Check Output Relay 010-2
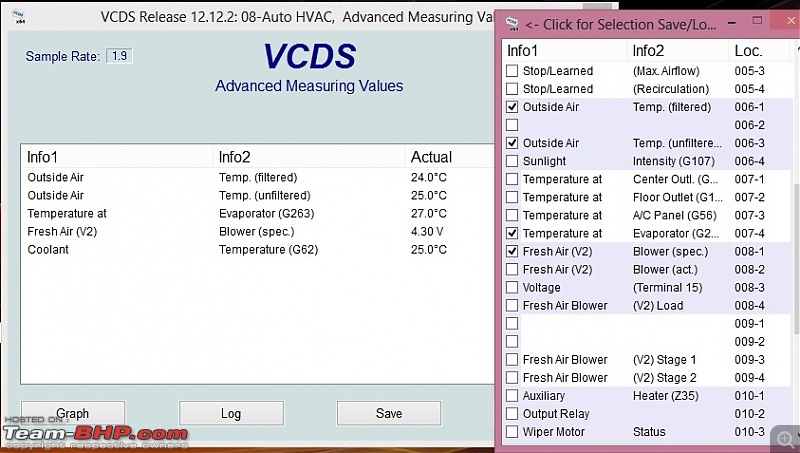Viewport: 800px width, 453px height. tap(512, 414)
